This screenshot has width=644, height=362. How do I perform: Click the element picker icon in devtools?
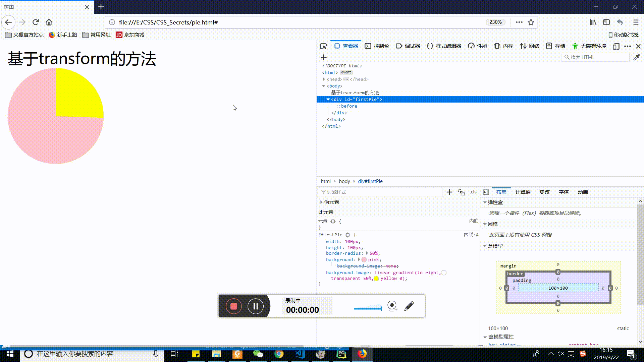click(323, 46)
